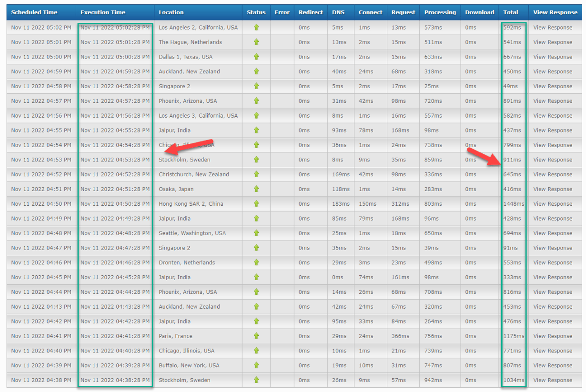This screenshot has height=392, width=586.
Task: Click the 366ms request value in Paris row
Action: (x=400, y=336)
